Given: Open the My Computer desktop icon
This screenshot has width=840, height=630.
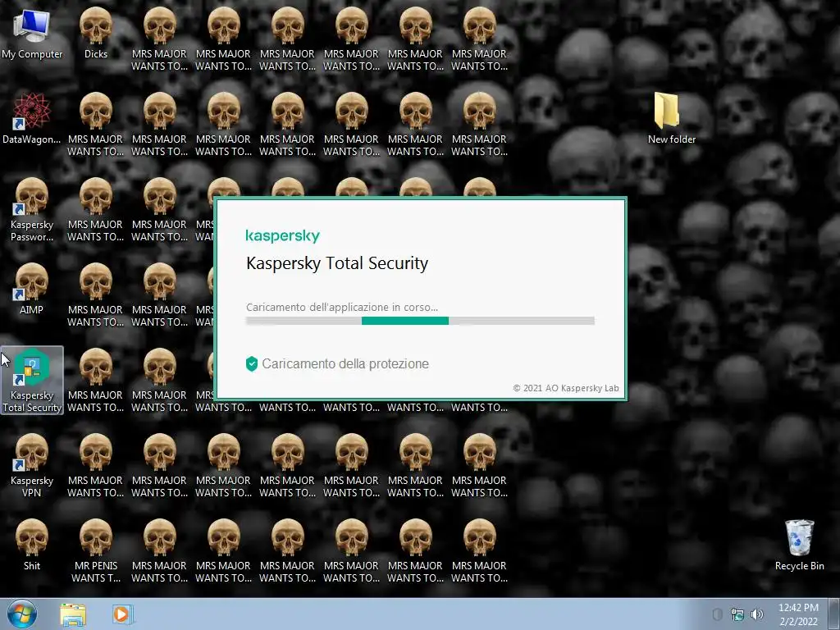Looking at the screenshot, I should click(32, 33).
